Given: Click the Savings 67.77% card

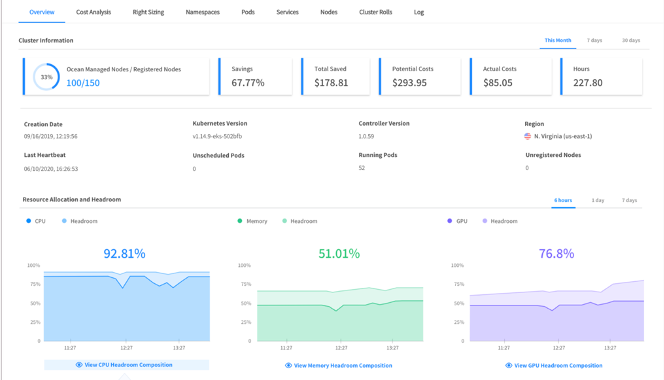Looking at the screenshot, I should pyautogui.click(x=255, y=77).
